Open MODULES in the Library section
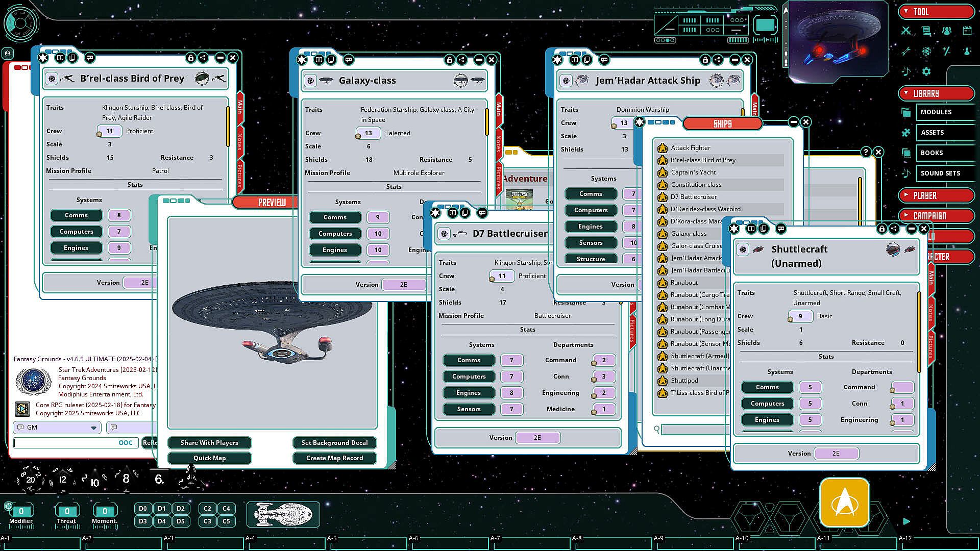 click(x=936, y=112)
